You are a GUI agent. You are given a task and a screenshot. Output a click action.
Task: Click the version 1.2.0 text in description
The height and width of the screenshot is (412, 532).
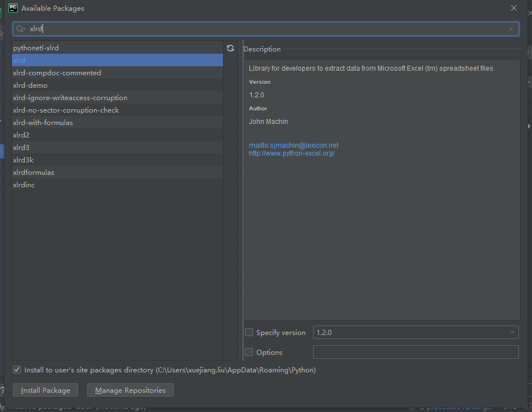coord(256,95)
